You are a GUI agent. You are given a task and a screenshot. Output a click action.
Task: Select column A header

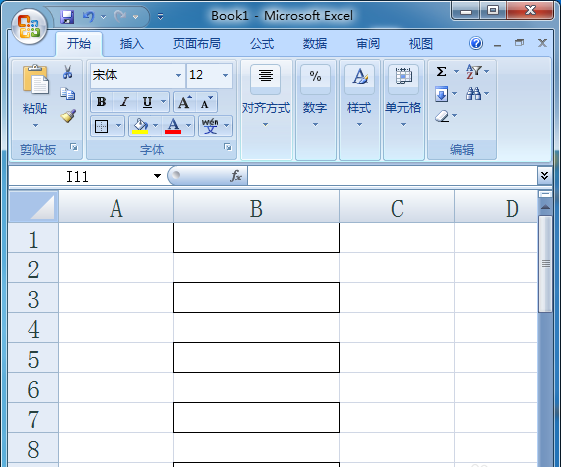click(116, 207)
